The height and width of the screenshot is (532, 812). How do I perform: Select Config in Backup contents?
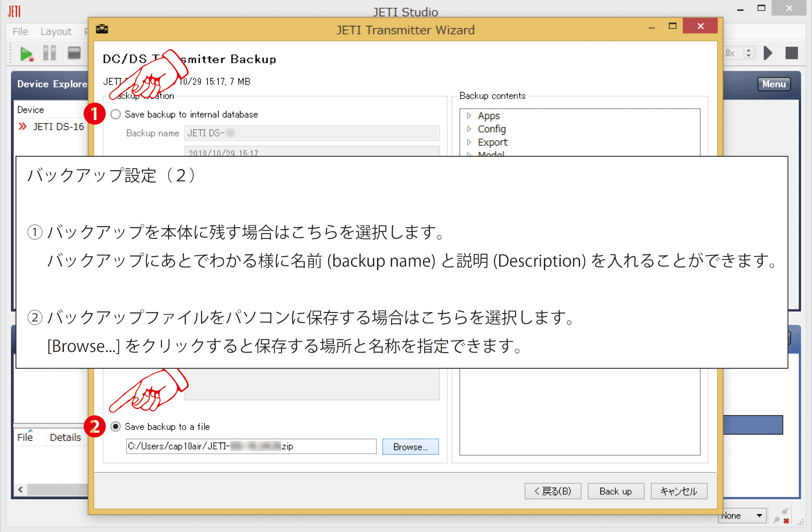[x=492, y=129]
